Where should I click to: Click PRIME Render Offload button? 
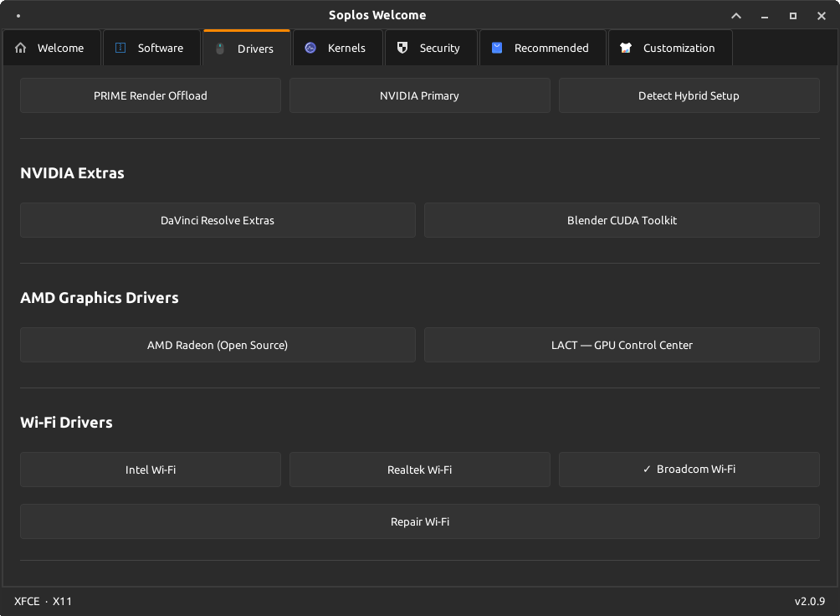pos(151,95)
